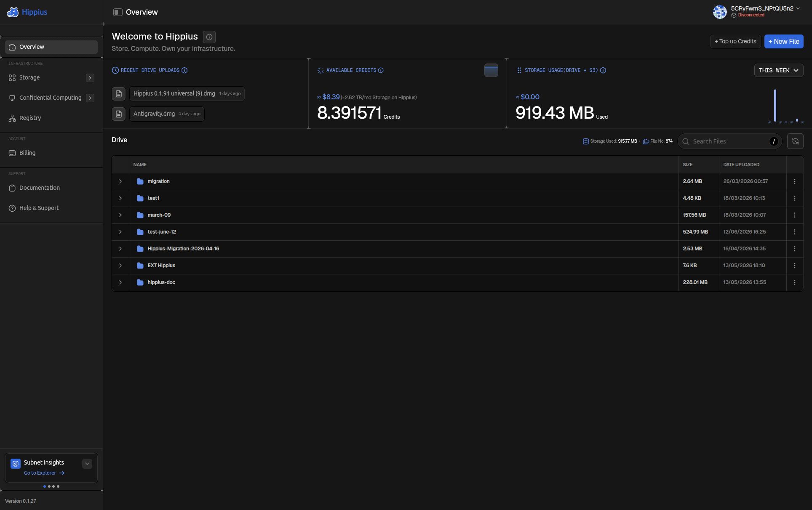The width and height of the screenshot is (812, 510).
Task: Refresh the Drive file list
Action: tap(795, 141)
